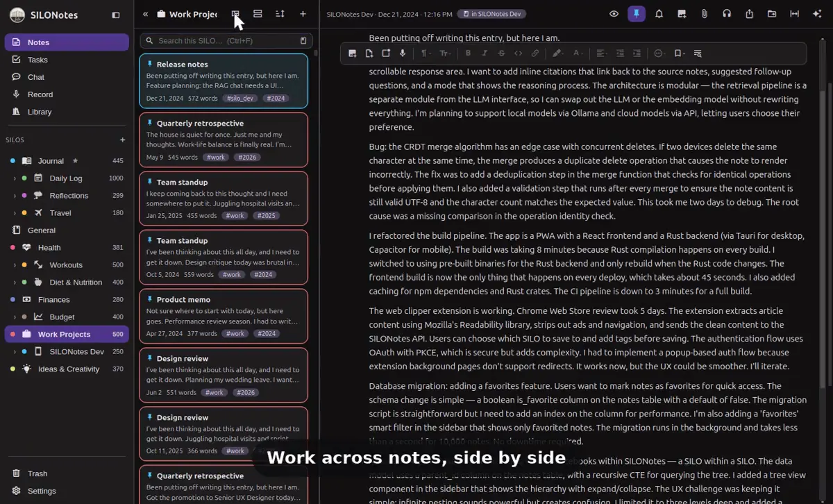The height and width of the screenshot is (504, 833).
Task: Click the Search this SILO input field
Action: 225,41
